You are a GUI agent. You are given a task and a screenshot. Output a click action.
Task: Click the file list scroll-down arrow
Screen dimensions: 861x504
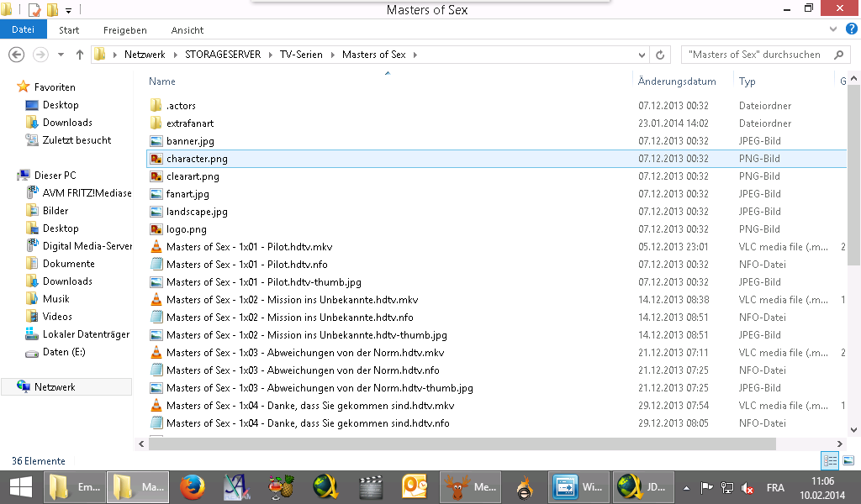pos(854,431)
